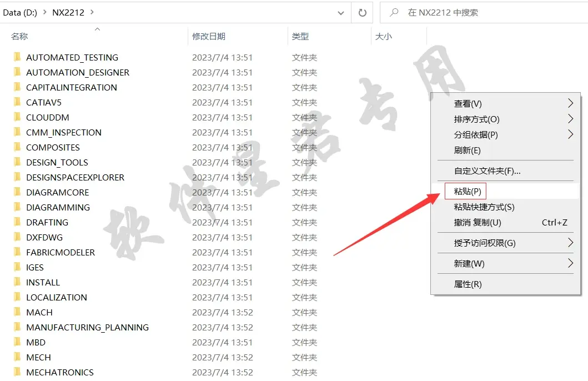Click the CMM_INSPECTION folder icon
This screenshot has width=588, height=381.
[x=17, y=132]
